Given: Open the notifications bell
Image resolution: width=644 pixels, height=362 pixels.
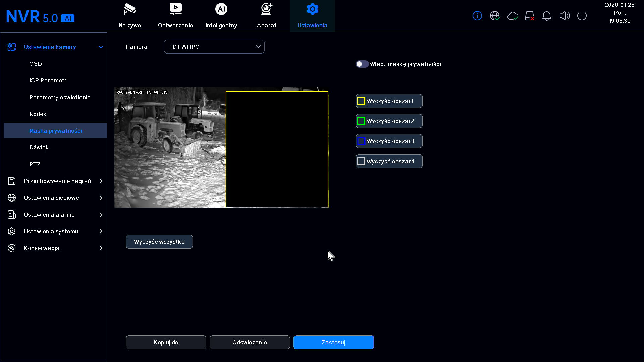Looking at the screenshot, I should pos(547,16).
